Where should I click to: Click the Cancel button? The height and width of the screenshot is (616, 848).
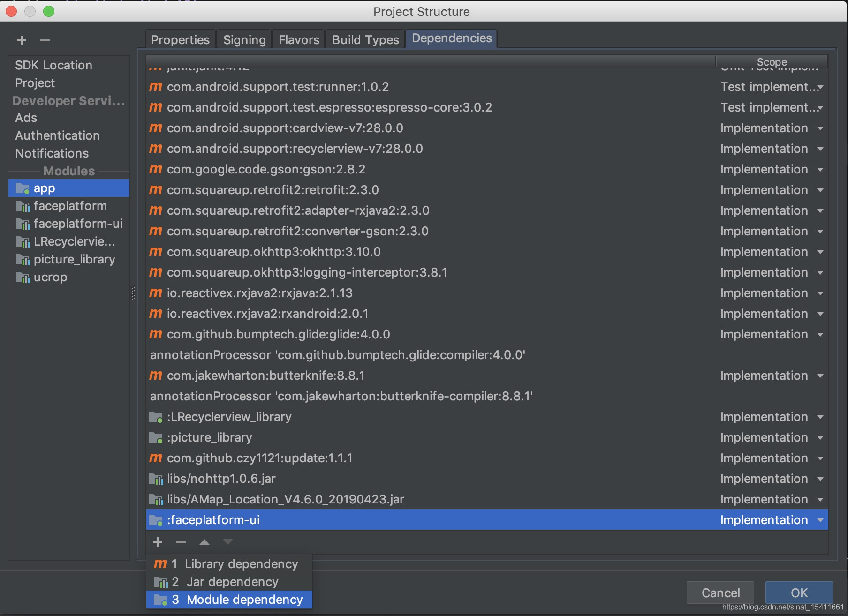point(720,593)
